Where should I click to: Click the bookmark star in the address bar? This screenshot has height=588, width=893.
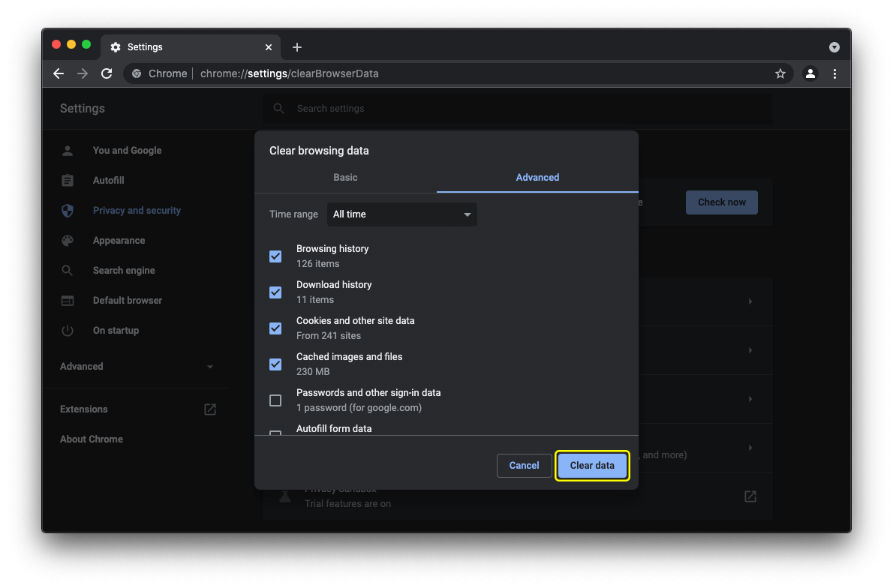[780, 73]
